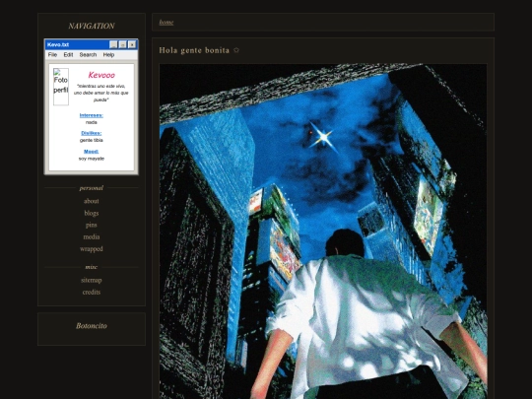This screenshot has height=399, width=532.
Task: Visit the pins page
Action: (92, 225)
